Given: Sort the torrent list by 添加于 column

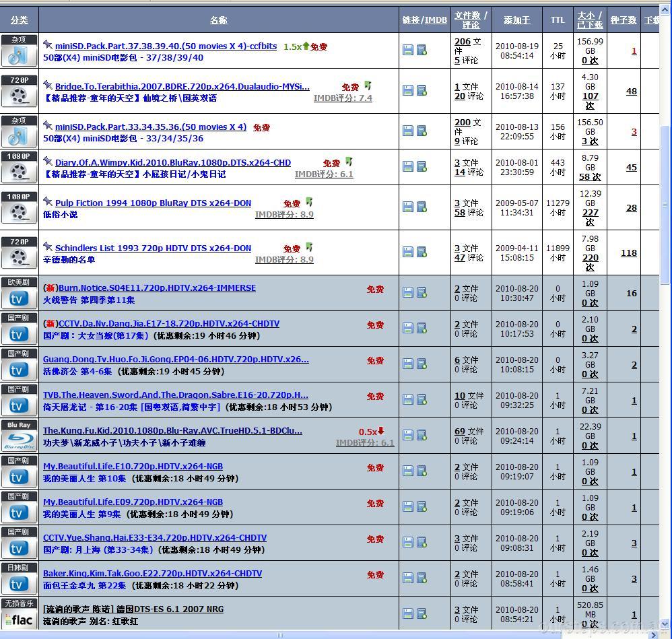Looking at the screenshot, I should (x=517, y=20).
